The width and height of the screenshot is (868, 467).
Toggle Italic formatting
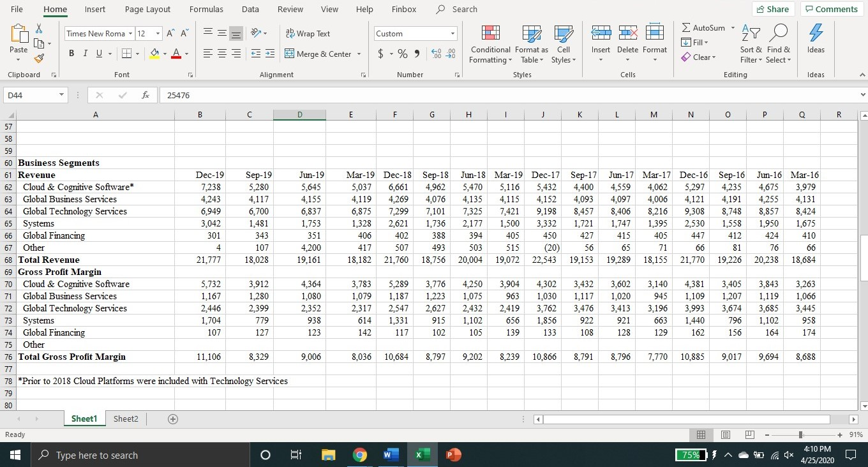pos(86,54)
